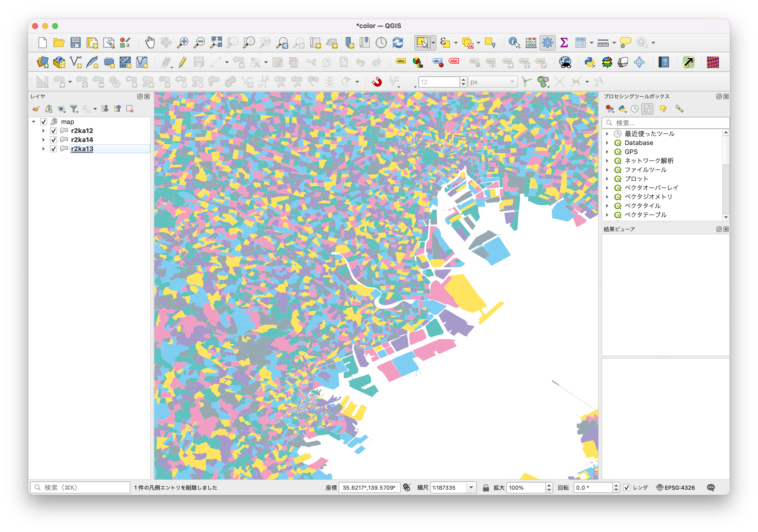The width and height of the screenshot is (758, 532).
Task: Collapse the map layer group
Action: tap(33, 121)
